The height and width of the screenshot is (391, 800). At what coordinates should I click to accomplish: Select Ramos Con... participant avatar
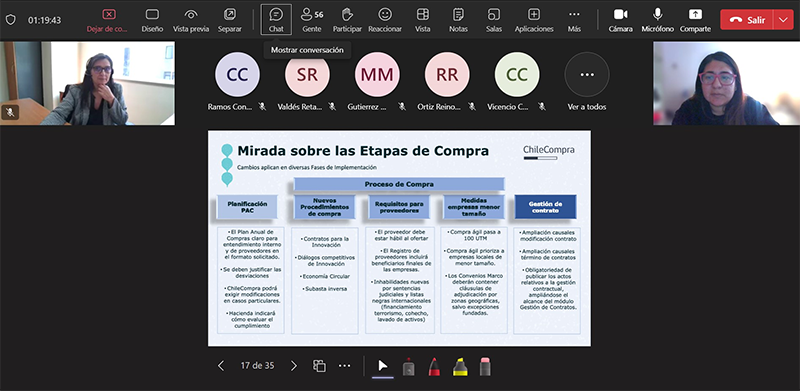(x=237, y=75)
